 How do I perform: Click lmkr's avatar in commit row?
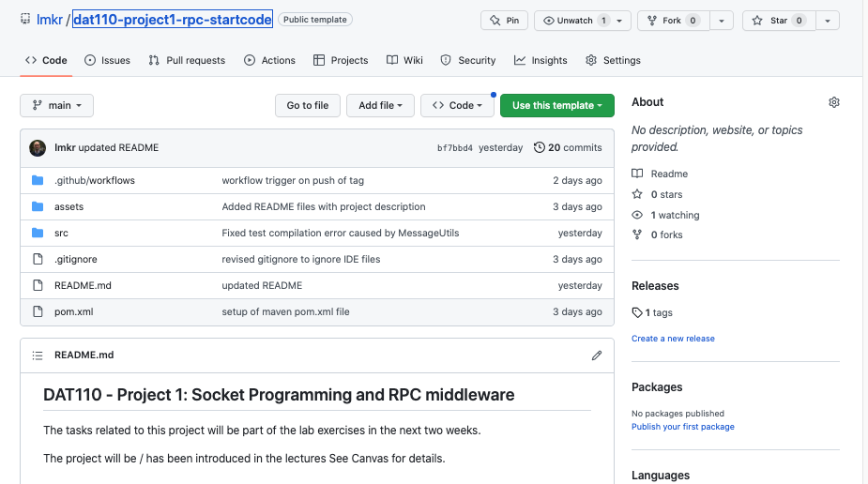pos(38,148)
